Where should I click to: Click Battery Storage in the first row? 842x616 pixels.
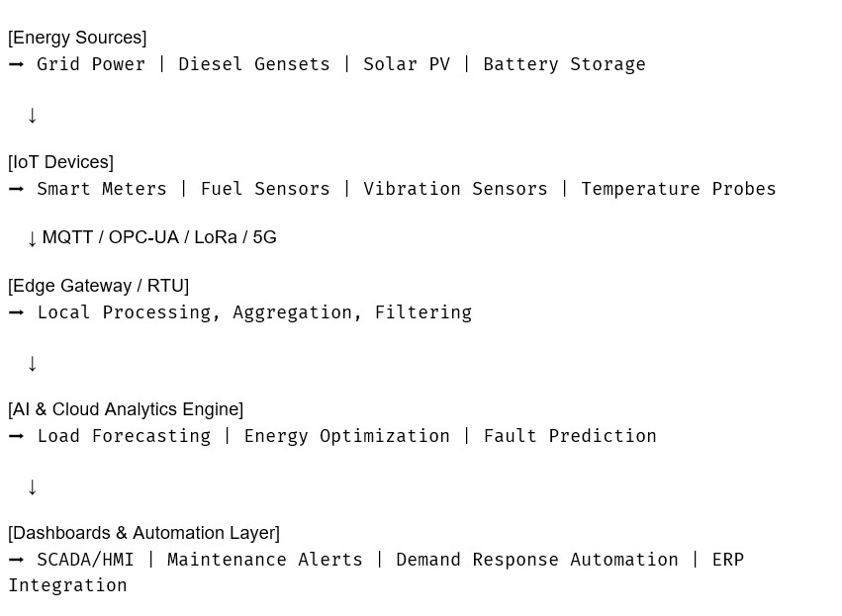click(564, 64)
